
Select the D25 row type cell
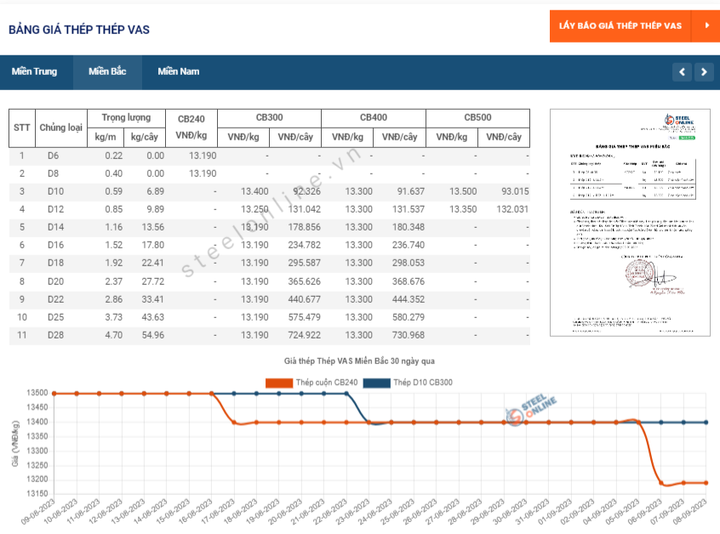[56, 317]
